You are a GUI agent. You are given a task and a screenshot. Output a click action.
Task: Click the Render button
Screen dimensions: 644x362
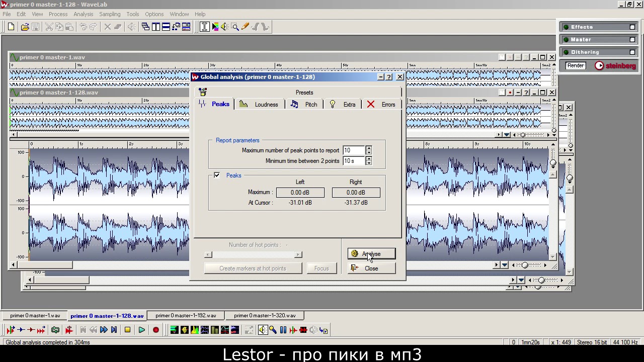pyautogui.click(x=576, y=66)
